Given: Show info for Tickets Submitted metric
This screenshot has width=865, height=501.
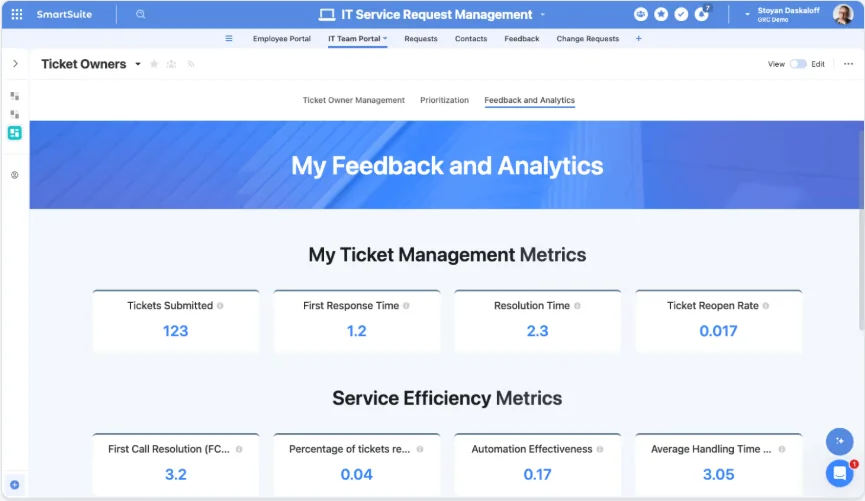Looking at the screenshot, I should pyautogui.click(x=220, y=306).
